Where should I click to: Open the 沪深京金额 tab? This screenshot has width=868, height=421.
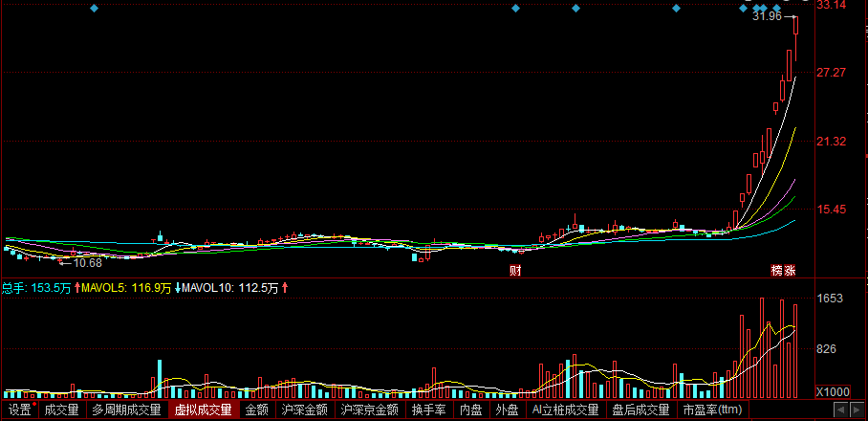click(370, 410)
